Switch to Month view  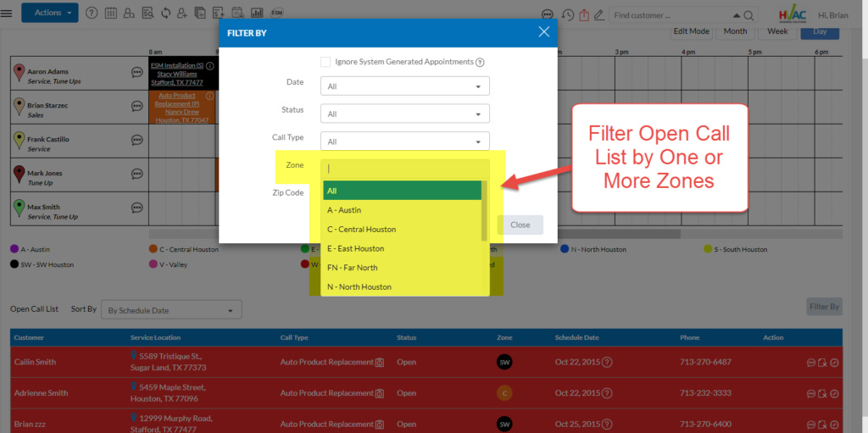click(x=735, y=31)
